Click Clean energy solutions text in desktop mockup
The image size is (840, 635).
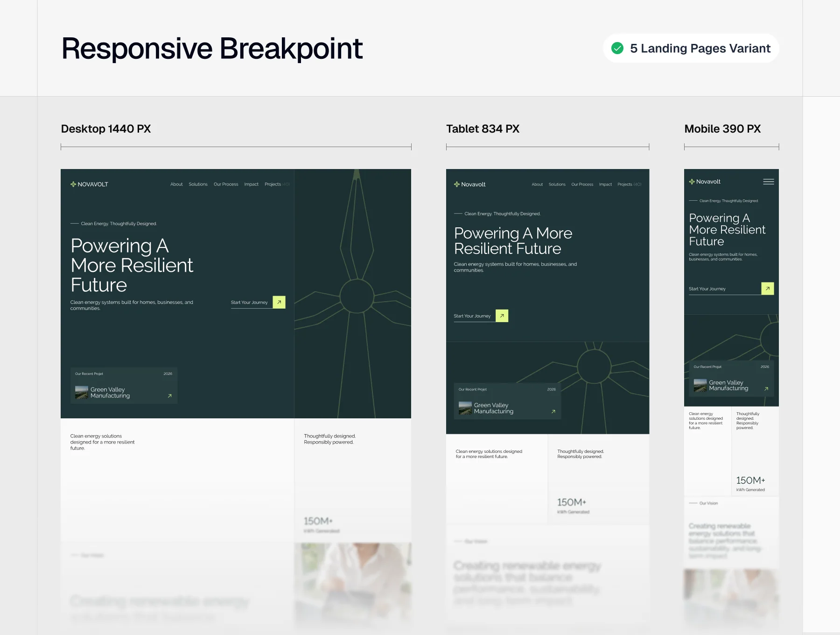[x=103, y=442]
